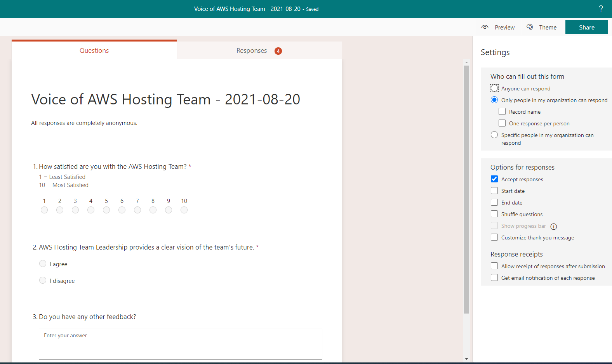Switch to the Questions tab
The width and height of the screenshot is (612, 364).
(94, 50)
